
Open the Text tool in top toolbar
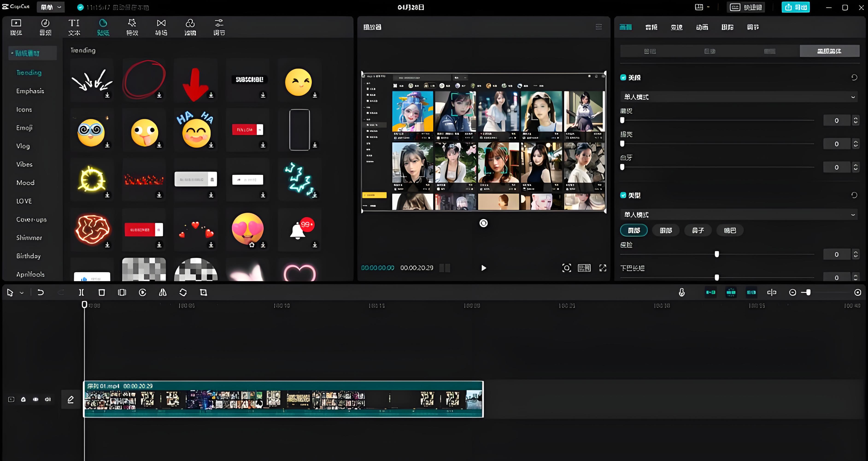point(74,27)
